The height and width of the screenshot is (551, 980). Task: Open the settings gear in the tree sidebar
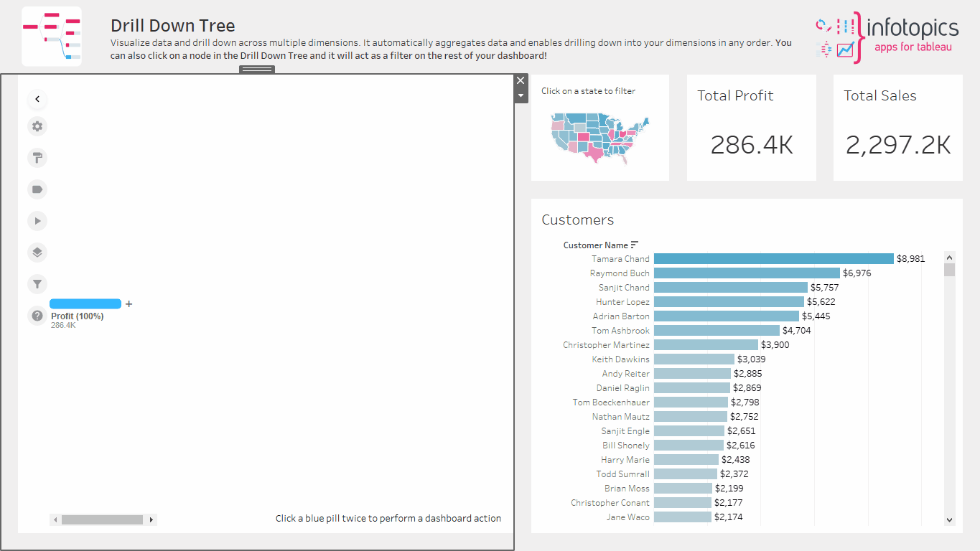(x=37, y=126)
